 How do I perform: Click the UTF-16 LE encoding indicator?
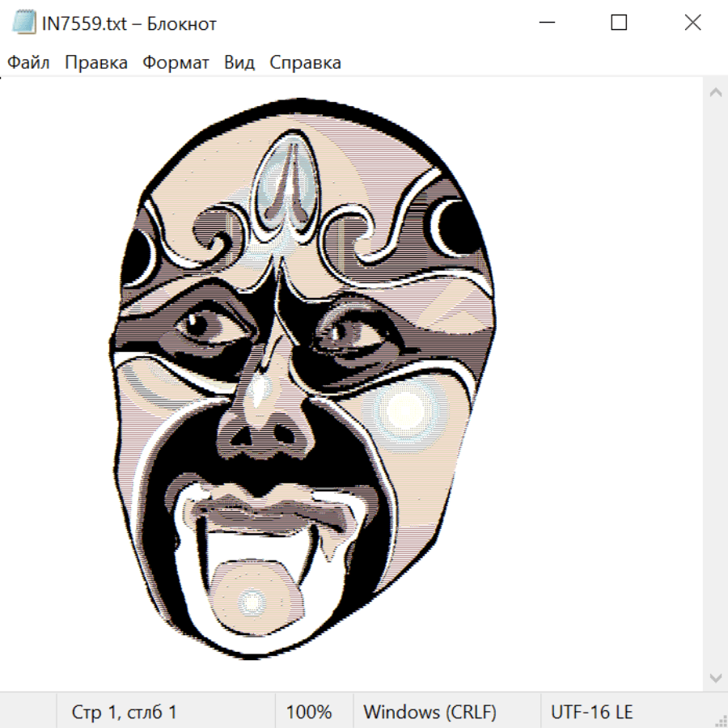(x=591, y=713)
